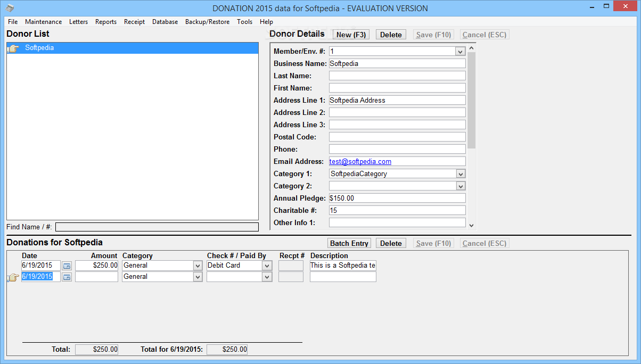
Task: Click the Donor Details scrollbar thumb
Action: [x=471, y=100]
